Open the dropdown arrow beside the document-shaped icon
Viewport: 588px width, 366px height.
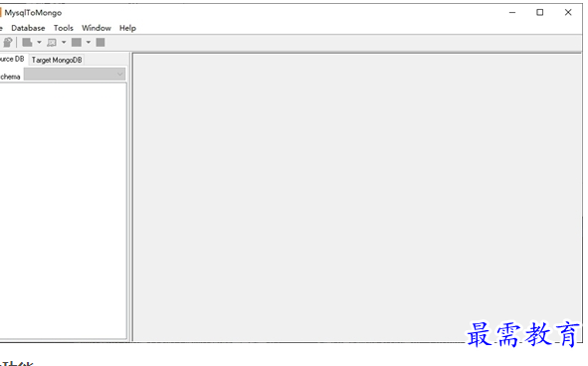(x=39, y=43)
